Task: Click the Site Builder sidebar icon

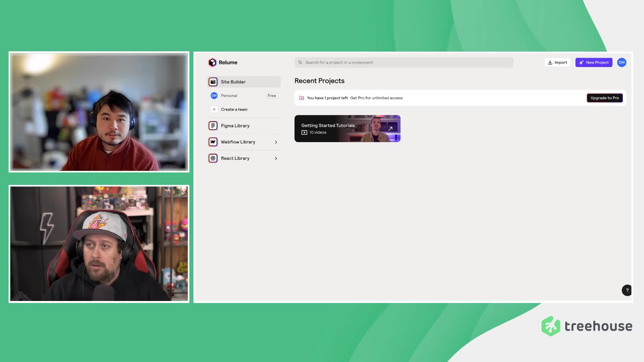Action: coord(213,82)
